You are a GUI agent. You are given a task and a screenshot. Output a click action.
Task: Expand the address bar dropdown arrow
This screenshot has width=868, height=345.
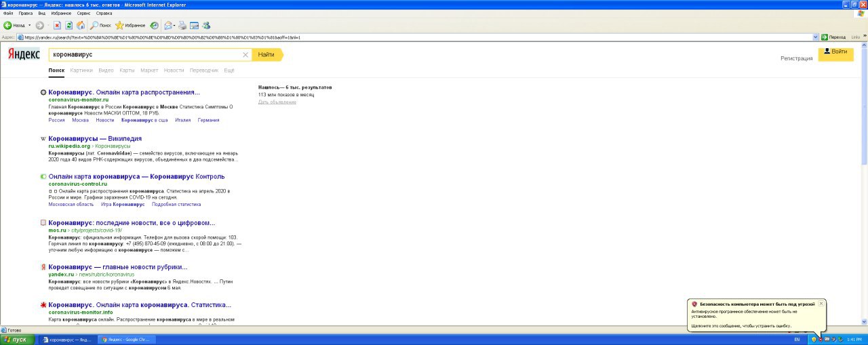[815, 37]
